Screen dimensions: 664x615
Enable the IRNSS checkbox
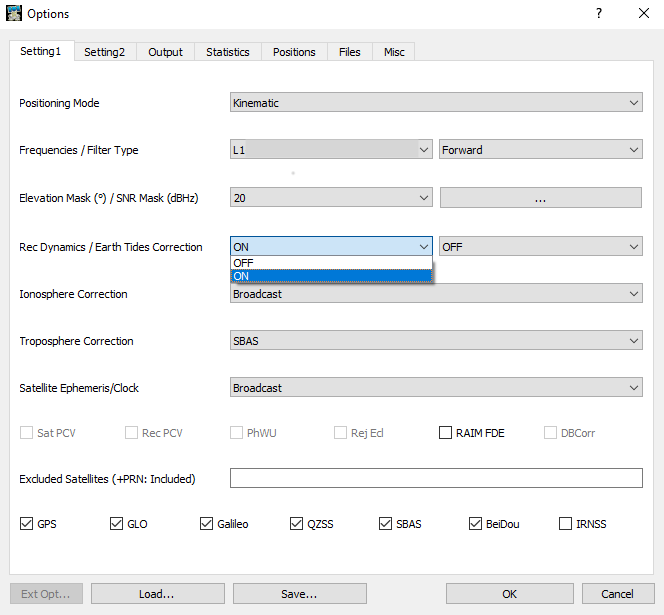[x=565, y=524]
